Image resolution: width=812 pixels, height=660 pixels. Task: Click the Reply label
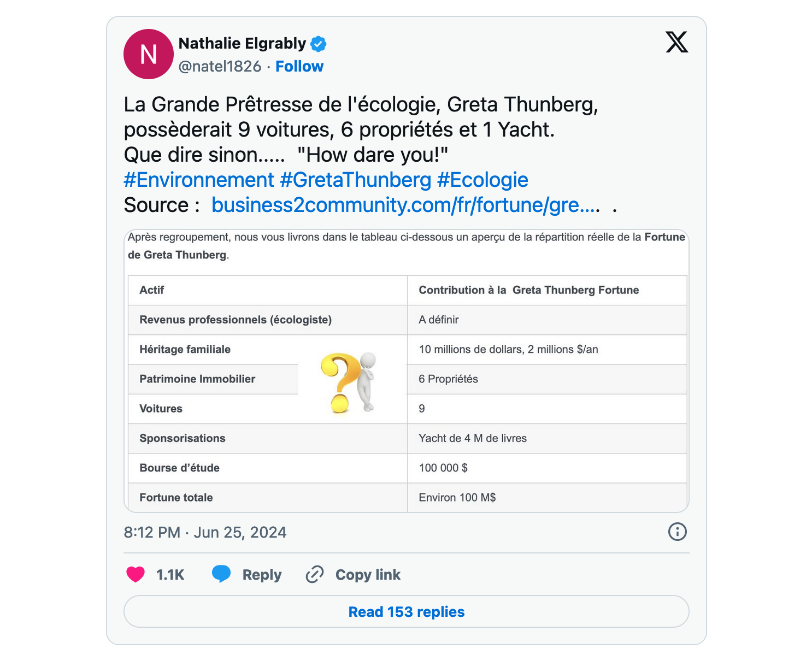pyautogui.click(x=262, y=575)
